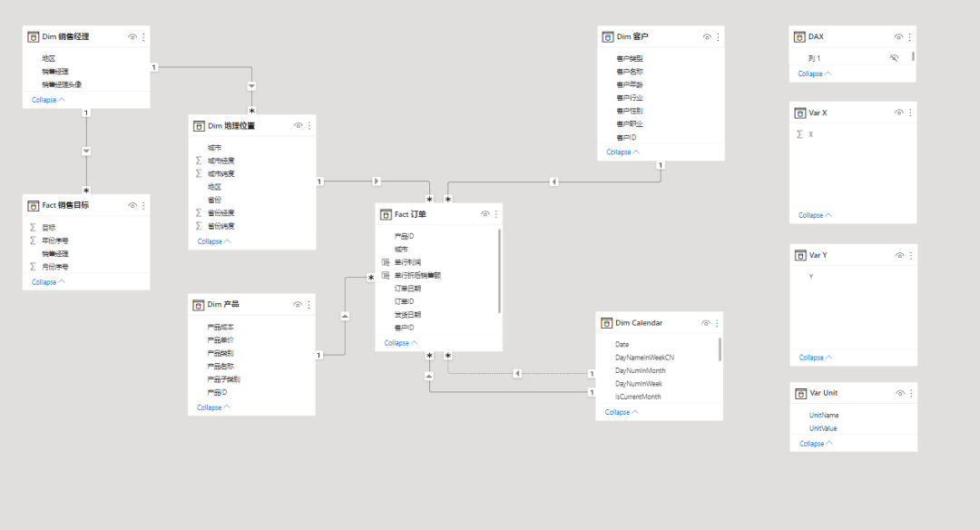Screen dimensions: 980x530
Task: Toggle visibility of Var Y table
Action: (x=899, y=255)
